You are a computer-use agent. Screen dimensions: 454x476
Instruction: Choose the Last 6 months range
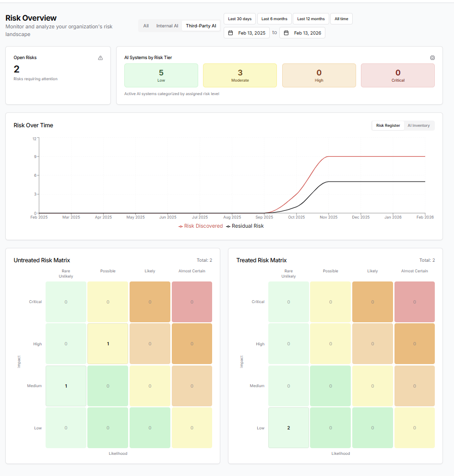pos(275,19)
